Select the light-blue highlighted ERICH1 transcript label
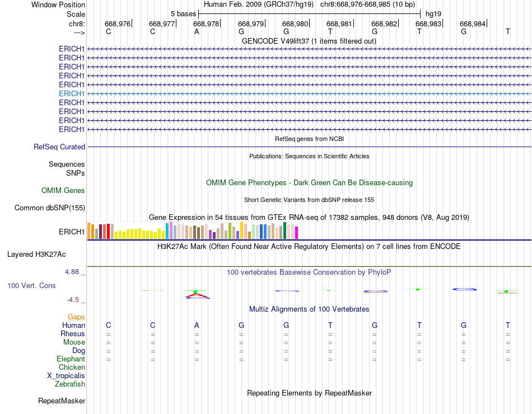 [x=72, y=93]
